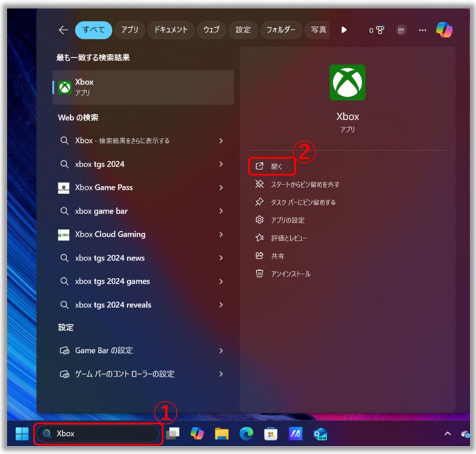Open ゲーム バーのコントローラーの設定 result
This screenshot has height=454, width=476.
(x=125, y=374)
